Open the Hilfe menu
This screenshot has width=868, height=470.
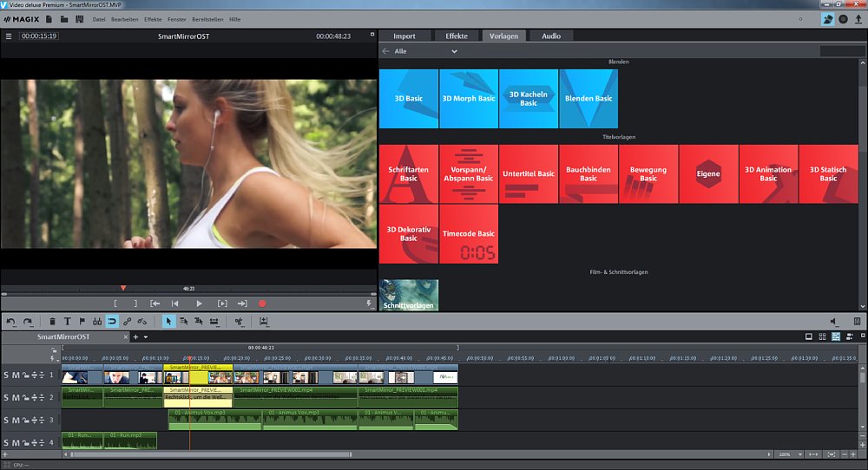click(234, 19)
